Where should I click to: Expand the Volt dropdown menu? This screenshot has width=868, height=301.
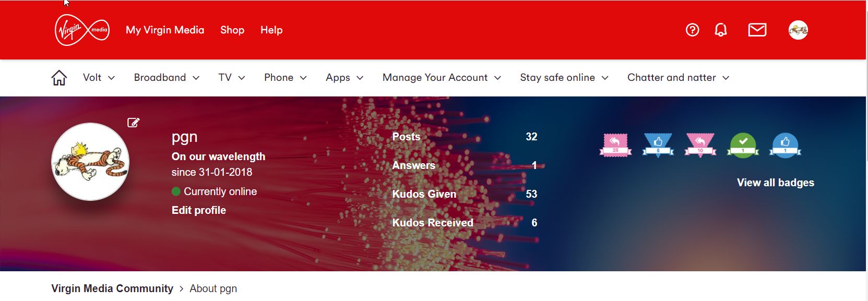[x=99, y=78]
